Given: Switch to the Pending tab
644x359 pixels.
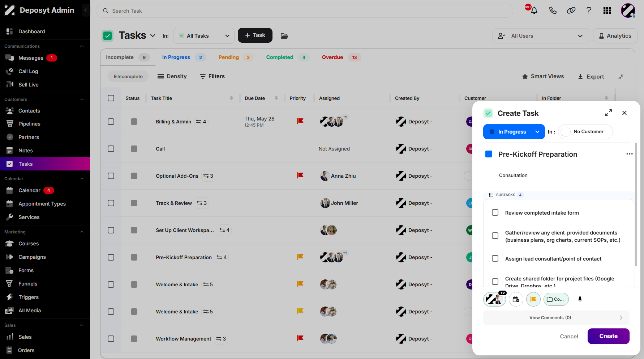Looking at the screenshot, I should (x=236, y=57).
